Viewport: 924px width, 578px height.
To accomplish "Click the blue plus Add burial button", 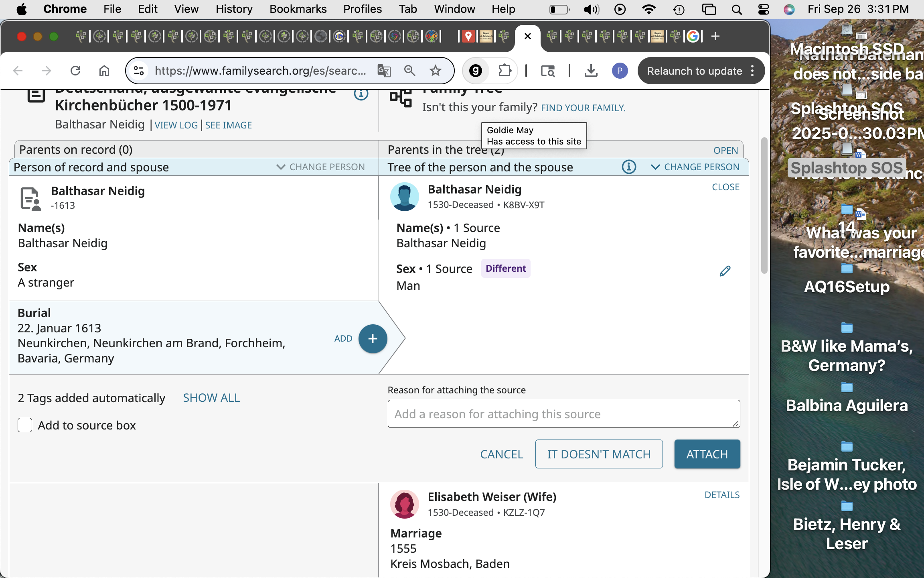I will (373, 338).
